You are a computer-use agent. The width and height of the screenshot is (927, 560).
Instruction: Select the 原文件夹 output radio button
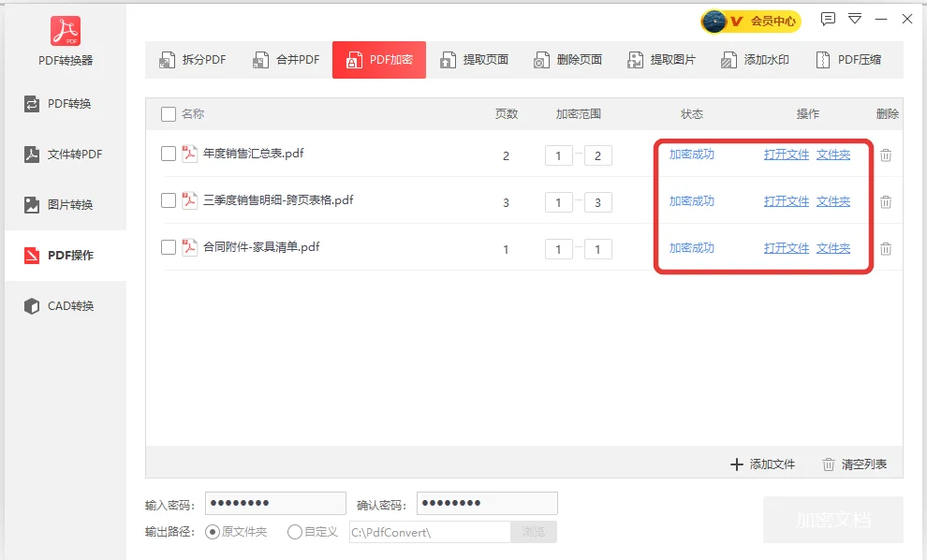213,532
